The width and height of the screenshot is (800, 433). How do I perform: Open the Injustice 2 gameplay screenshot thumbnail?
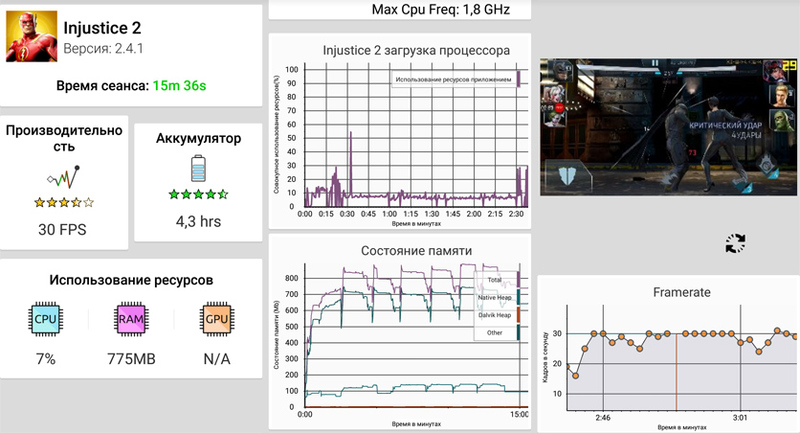(x=668, y=127)
